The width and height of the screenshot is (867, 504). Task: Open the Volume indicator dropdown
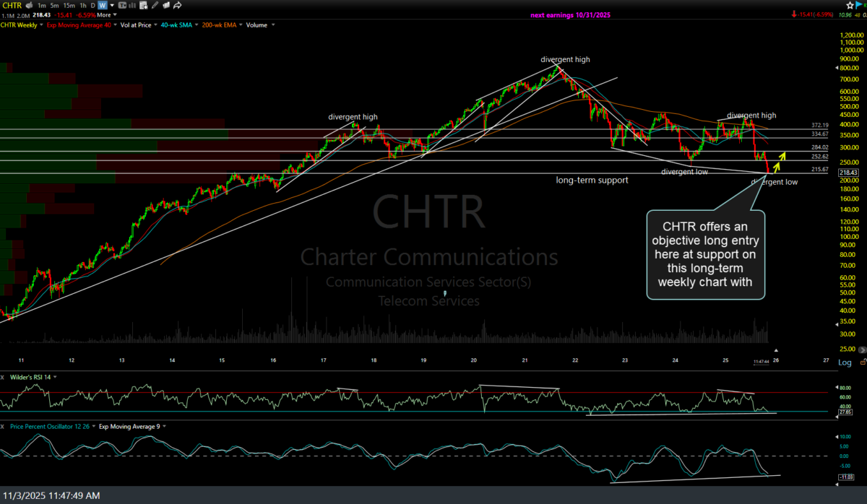coord(275,25)
